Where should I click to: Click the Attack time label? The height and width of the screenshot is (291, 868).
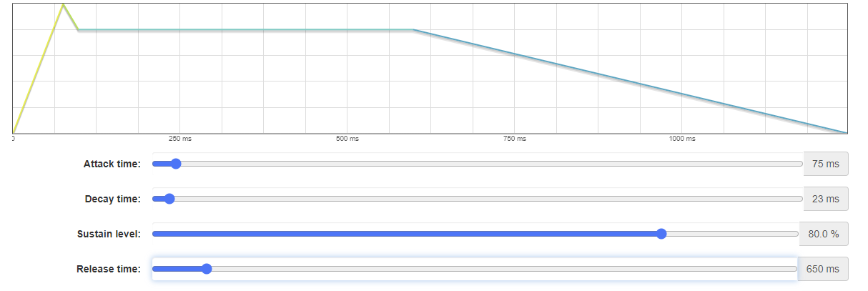(112, 164)
